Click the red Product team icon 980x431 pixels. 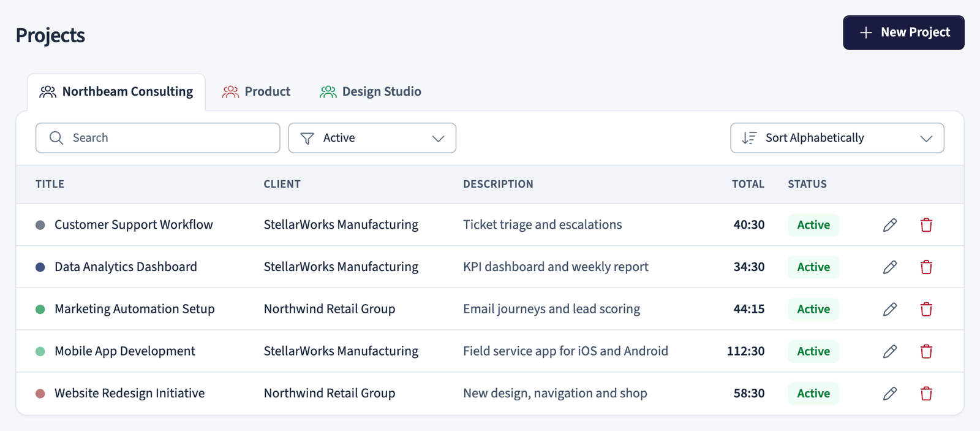click(230, 92)
